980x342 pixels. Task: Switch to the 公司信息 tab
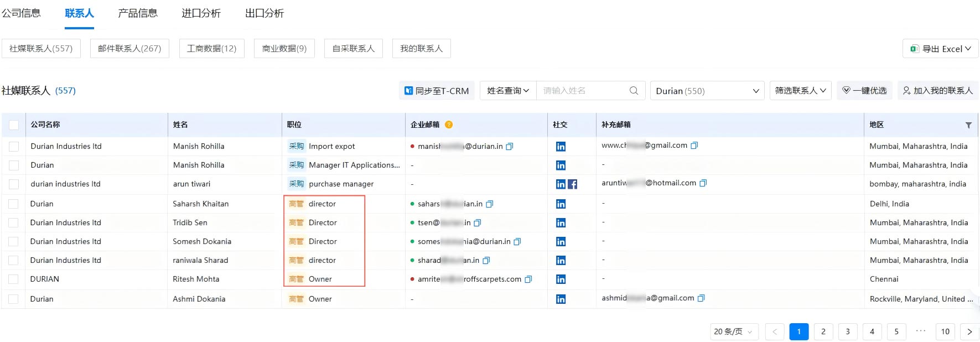pos(20,13)
